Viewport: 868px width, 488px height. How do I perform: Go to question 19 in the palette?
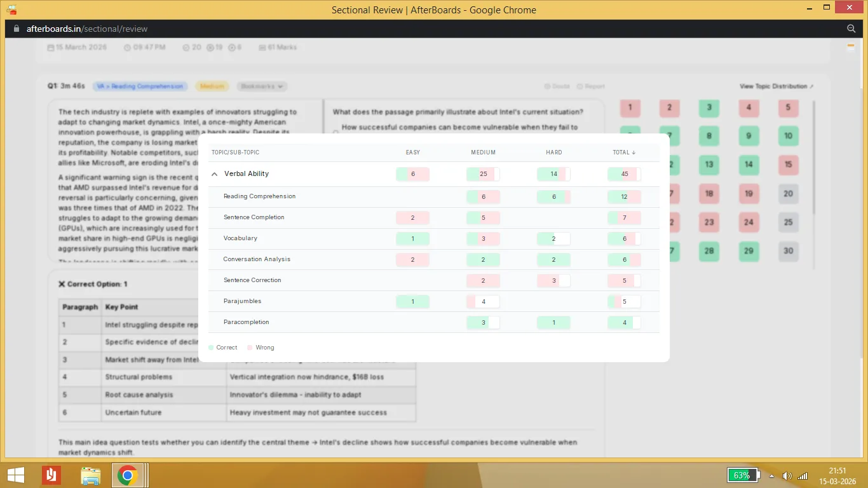pyautogui.click(x=749, y=194)
